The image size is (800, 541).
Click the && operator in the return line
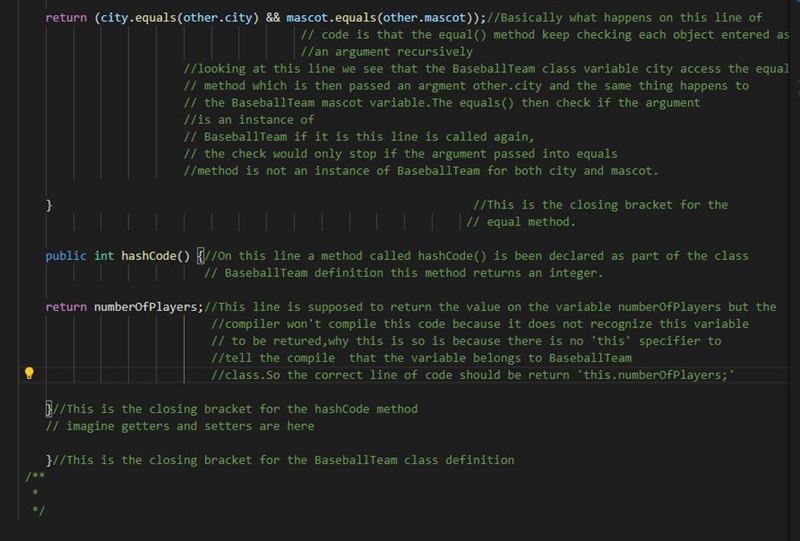pyautogui.click(x=272, y=18)
